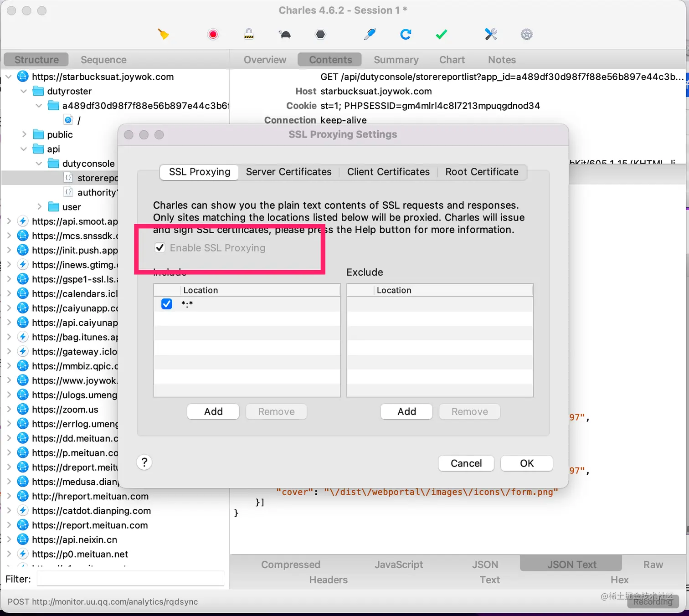This screenshot has width=689, height=616.
Task: Toggle the Enable SSL Proxying checkbox
Action: pyautogui.click(x=160, y=248)
